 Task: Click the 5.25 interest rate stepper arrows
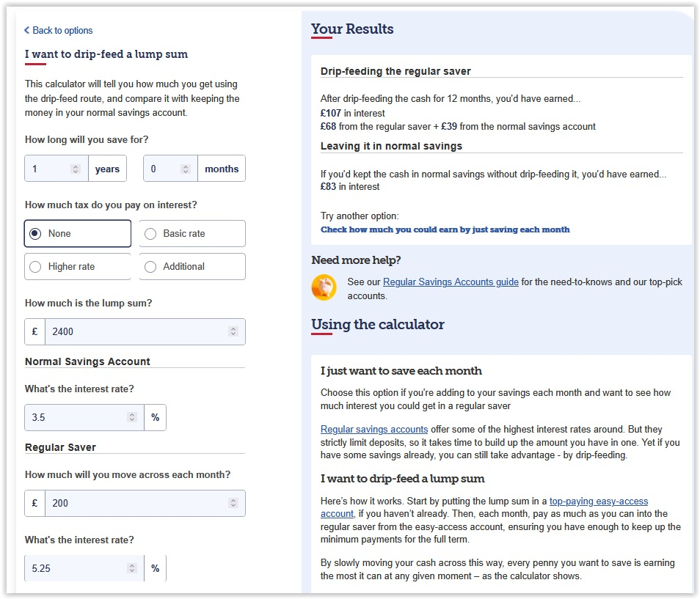click(131, 568)
